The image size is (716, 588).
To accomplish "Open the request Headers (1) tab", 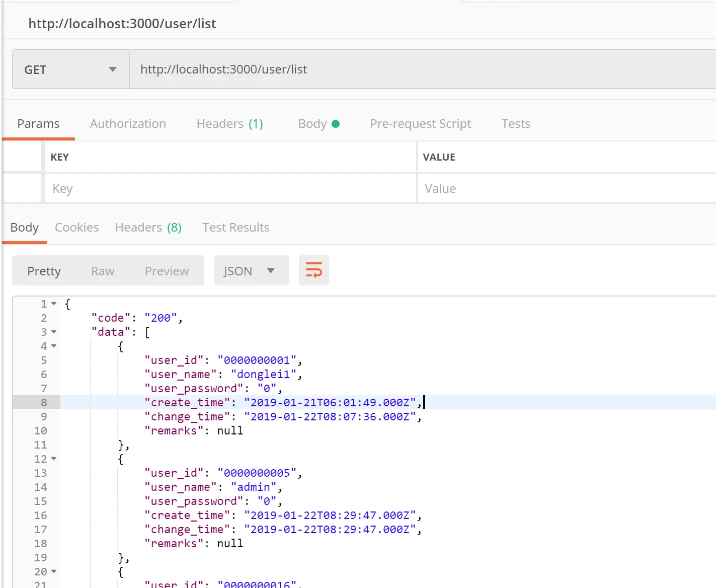I will coord(230,124).
